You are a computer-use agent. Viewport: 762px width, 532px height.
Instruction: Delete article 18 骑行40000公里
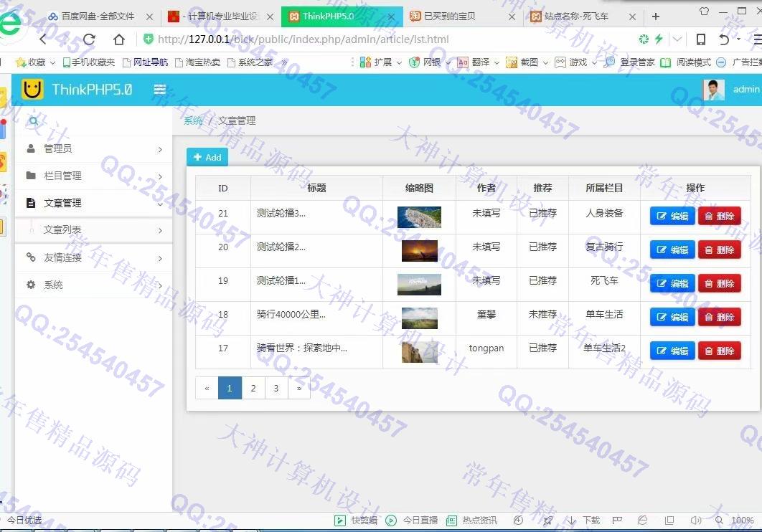coord(720,317)
